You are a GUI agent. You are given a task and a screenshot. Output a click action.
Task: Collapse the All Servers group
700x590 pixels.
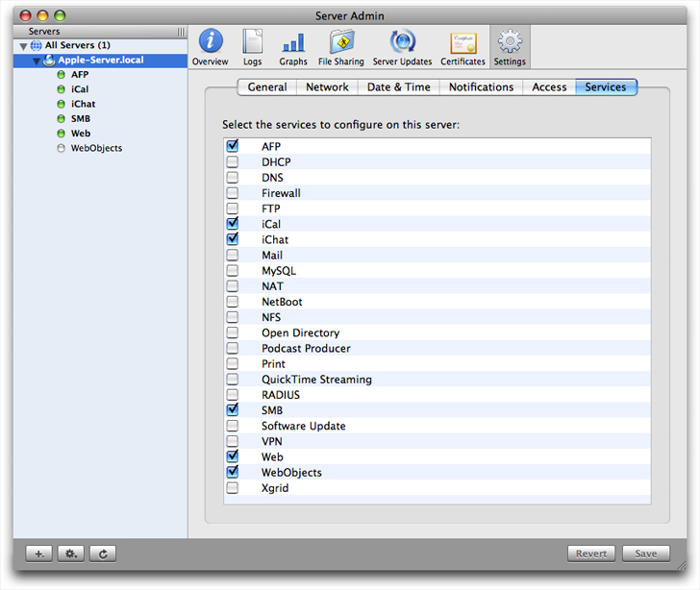click(23, 46)
